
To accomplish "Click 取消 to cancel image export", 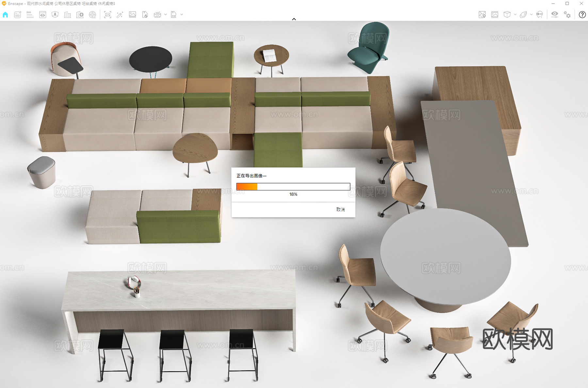I will tap(341, 210).
